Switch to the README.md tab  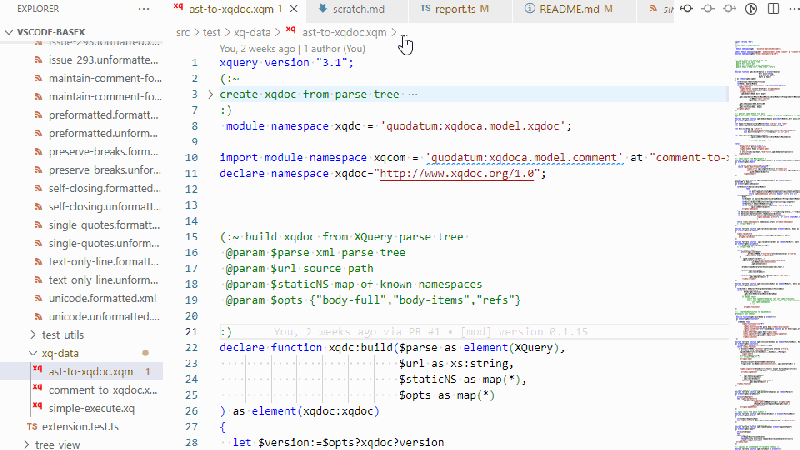(x=575, y=9)
